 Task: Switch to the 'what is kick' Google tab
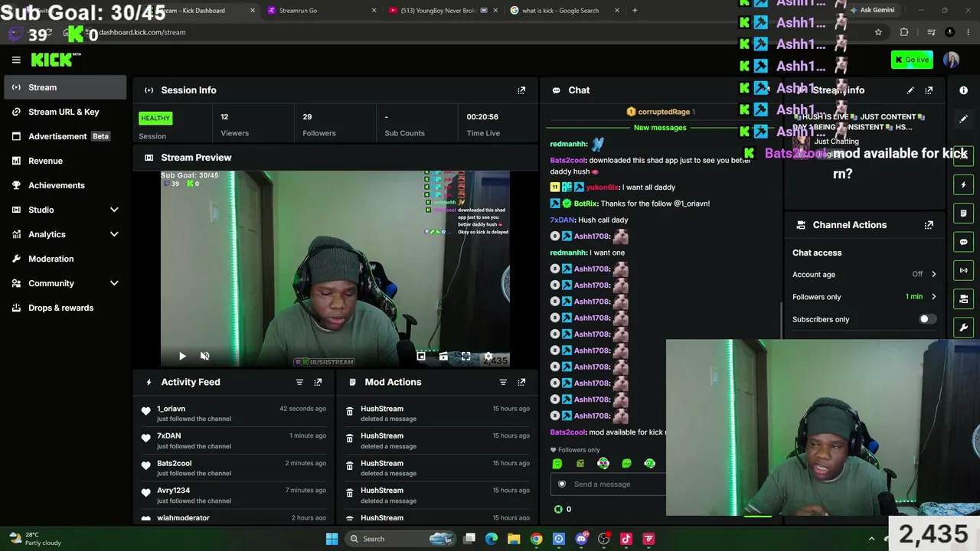click(563, 11)
